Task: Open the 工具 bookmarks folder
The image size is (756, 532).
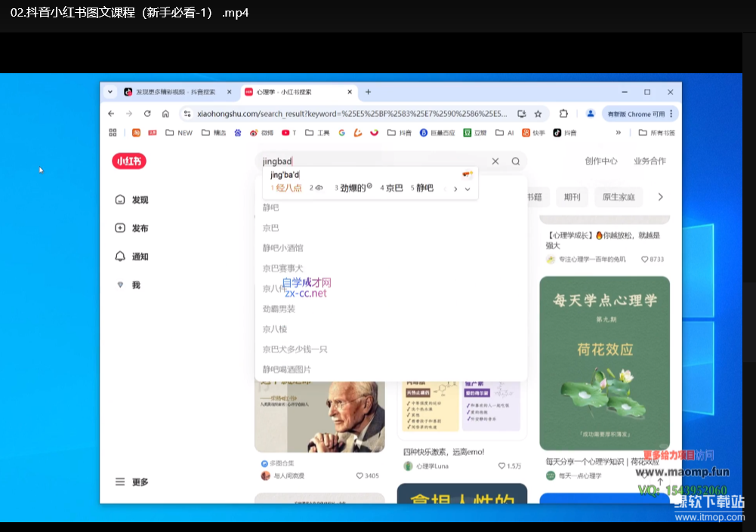Action: pos(317,133)
